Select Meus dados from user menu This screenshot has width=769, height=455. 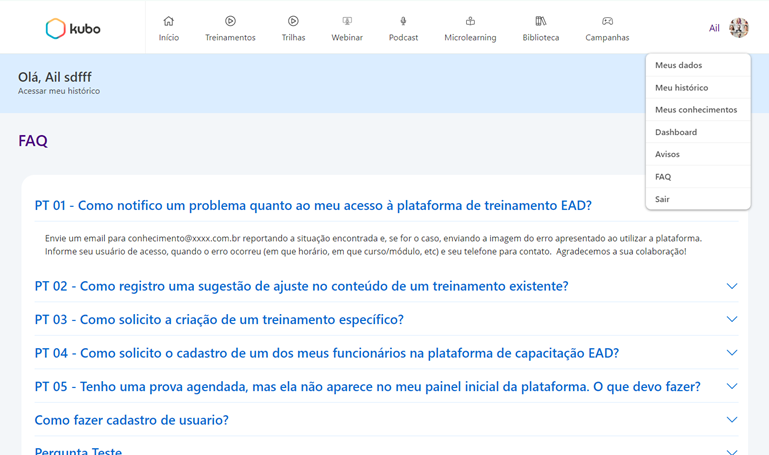[x=678, y=65]
